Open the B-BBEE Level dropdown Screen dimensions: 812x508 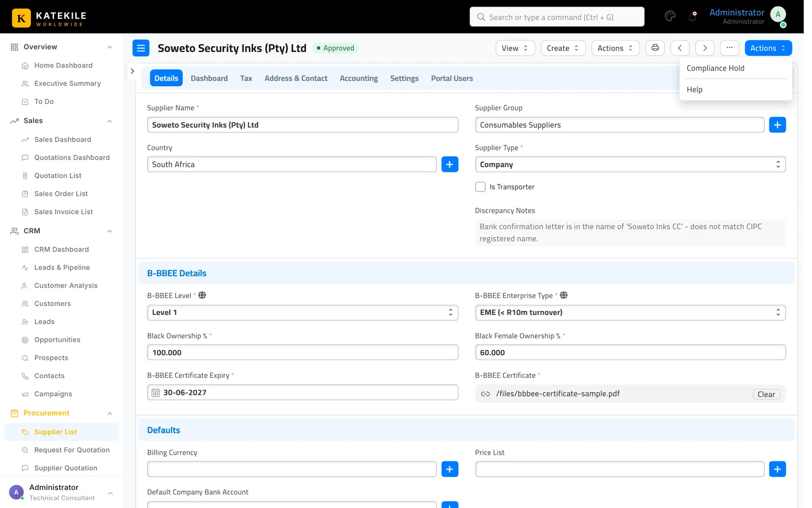(x=302, y=312)
